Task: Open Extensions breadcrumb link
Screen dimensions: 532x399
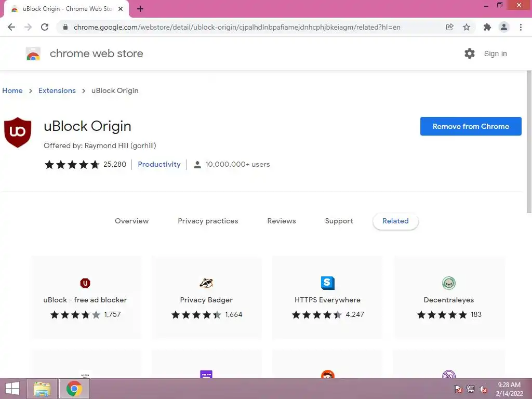Action: pos(57,90)
